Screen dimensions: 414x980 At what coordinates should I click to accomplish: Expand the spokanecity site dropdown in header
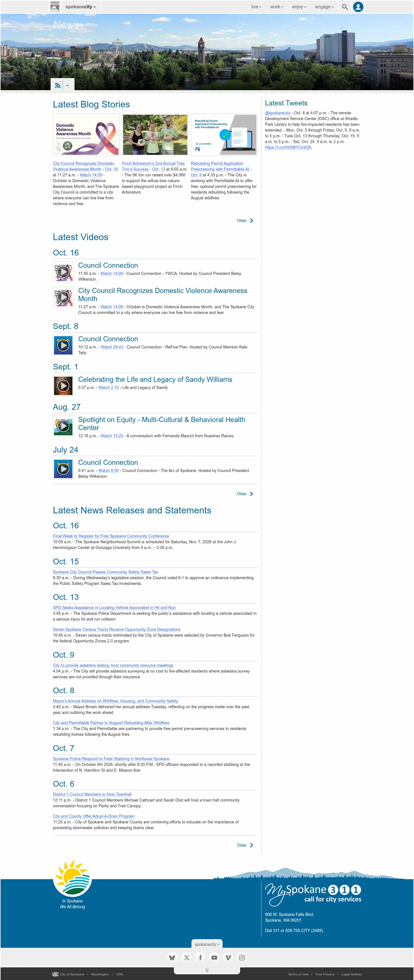click(80, 7)
